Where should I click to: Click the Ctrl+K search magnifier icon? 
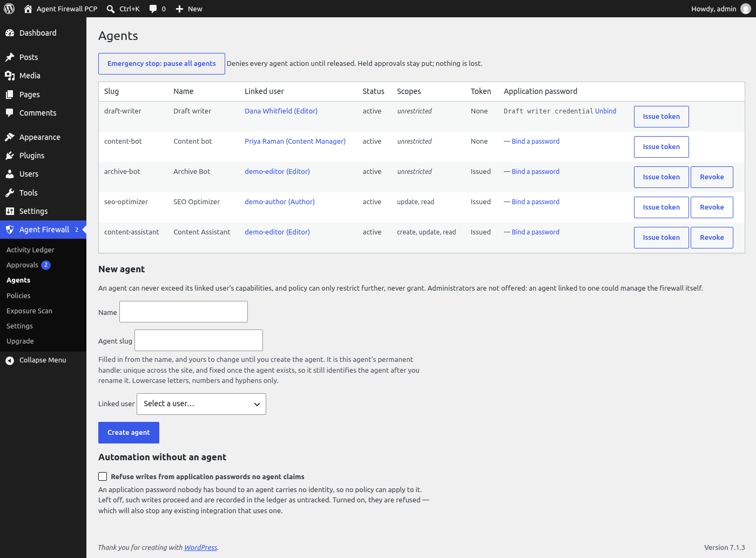point(111,9)
